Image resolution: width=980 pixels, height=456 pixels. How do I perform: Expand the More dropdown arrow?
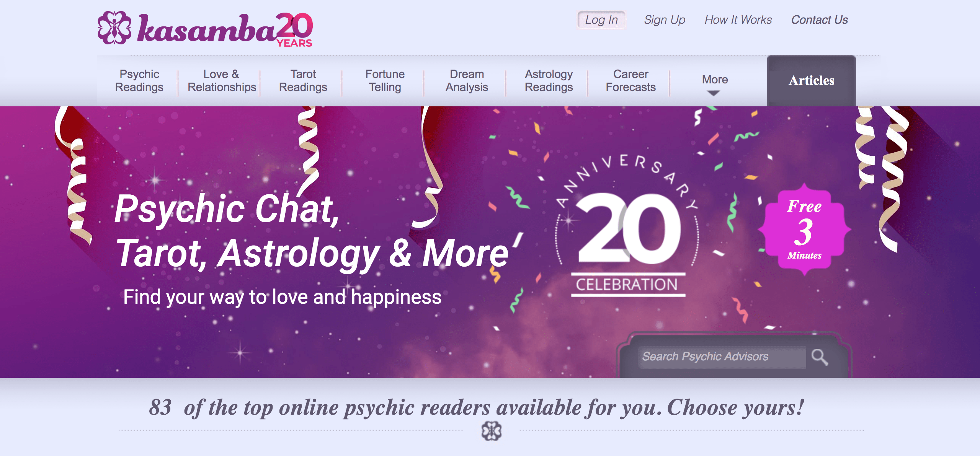[713, 93]
